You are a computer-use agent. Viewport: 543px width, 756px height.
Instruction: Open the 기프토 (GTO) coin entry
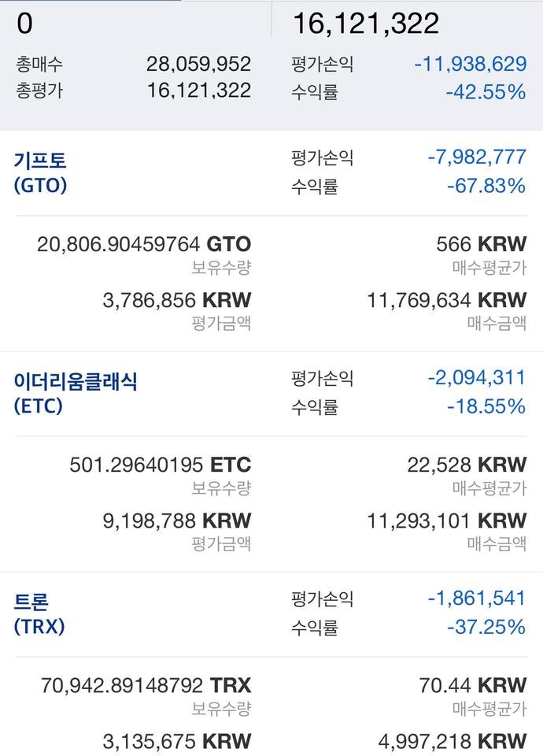pyautogui.click(x=41, y=172)
